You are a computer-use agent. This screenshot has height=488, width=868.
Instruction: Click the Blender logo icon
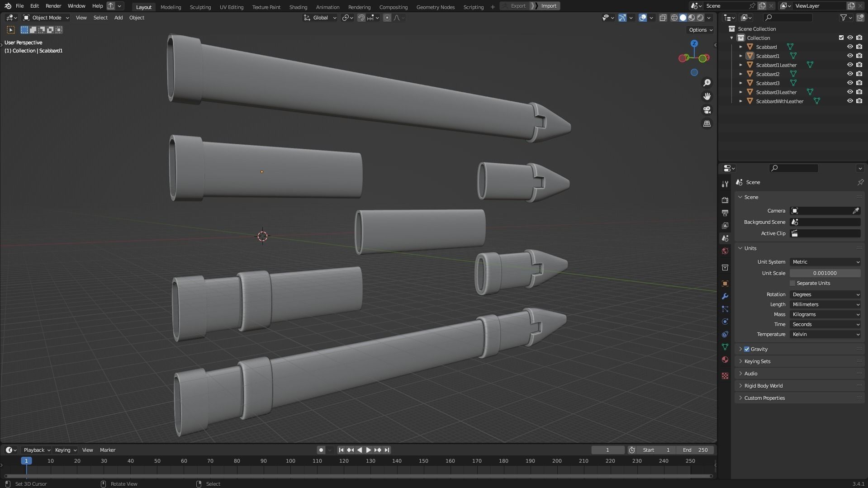tap(8, 6)
